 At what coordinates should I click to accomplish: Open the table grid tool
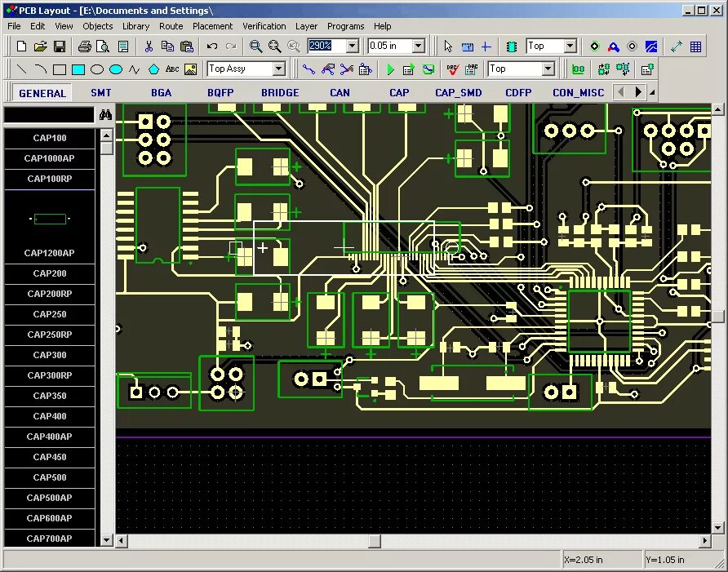695,46
